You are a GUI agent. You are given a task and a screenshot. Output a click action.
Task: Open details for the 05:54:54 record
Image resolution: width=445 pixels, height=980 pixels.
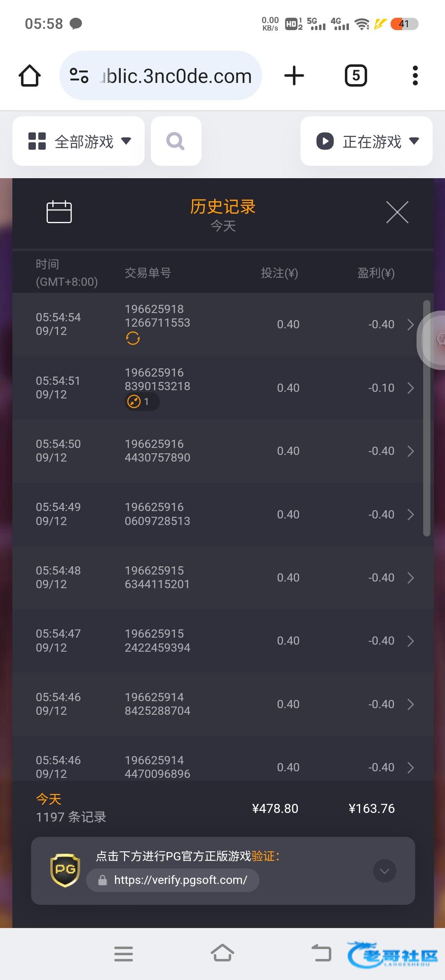[410, 325]
